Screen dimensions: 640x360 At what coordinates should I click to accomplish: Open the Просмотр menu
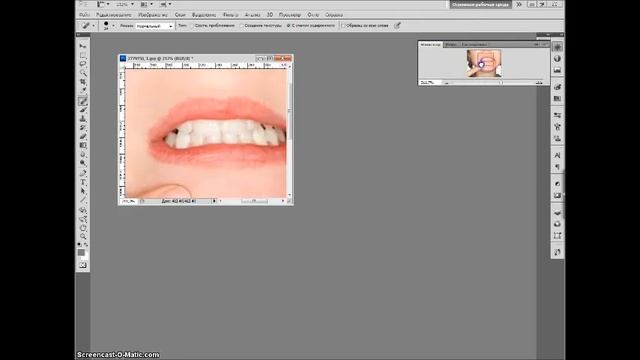[290, 15]
